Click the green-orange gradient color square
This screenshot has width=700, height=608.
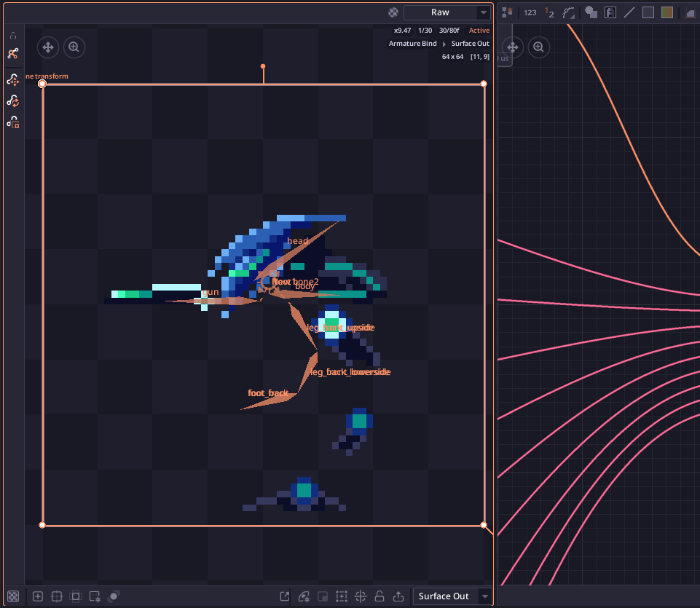pos(667,12)
